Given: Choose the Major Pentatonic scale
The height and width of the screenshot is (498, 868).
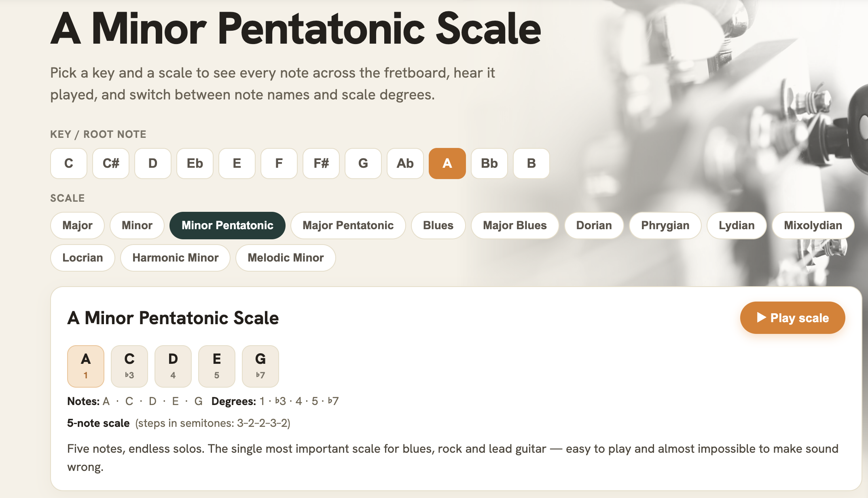Looking at the screenshot, I should tap(348, 226).
